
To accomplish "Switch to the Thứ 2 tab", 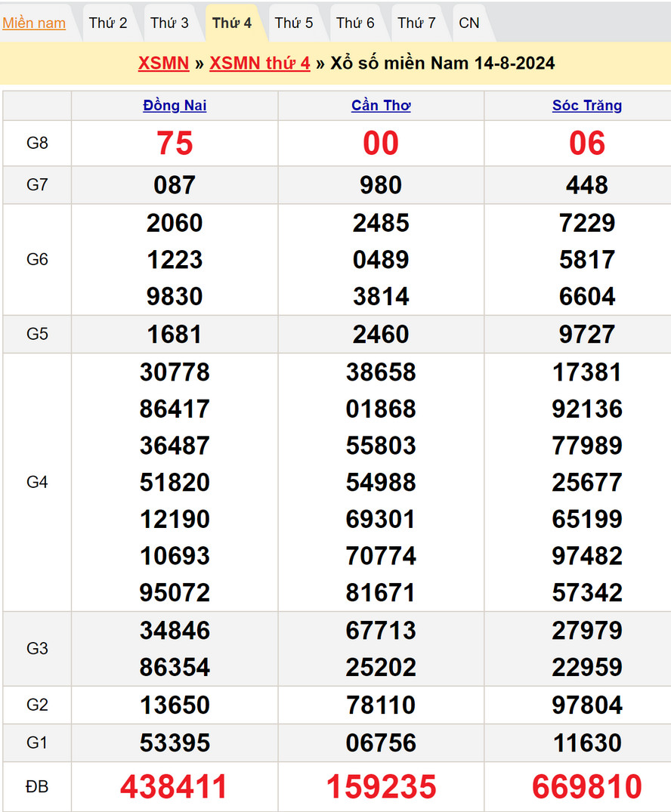I will pyautogui.click(x=108, y=23).
